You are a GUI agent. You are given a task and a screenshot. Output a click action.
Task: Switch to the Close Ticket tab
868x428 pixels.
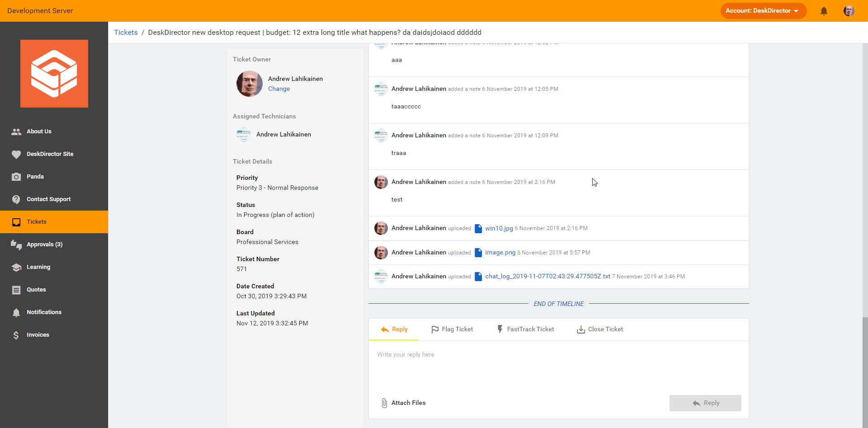(x=600, y=329)
